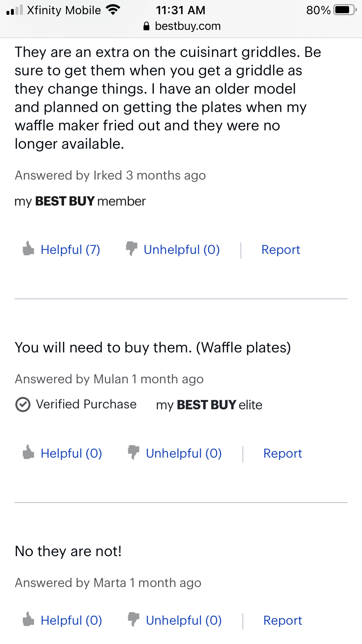
Task: Report the answer by Marta
Action: point(283,621)
